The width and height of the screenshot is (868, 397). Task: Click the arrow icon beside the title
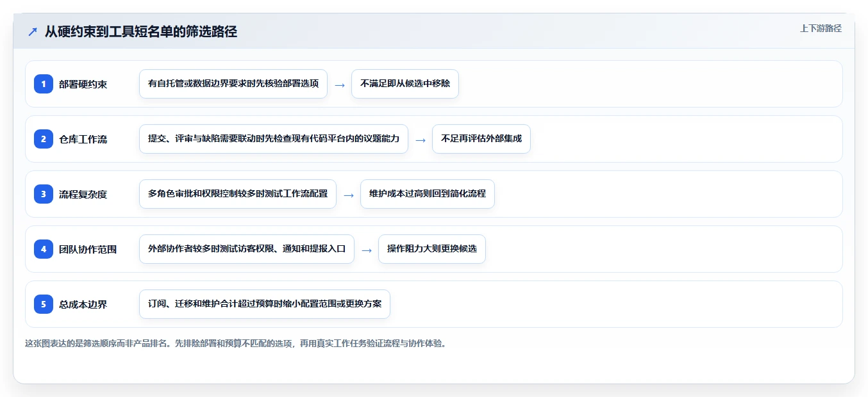pyautogui.click(x=33, y=31)
